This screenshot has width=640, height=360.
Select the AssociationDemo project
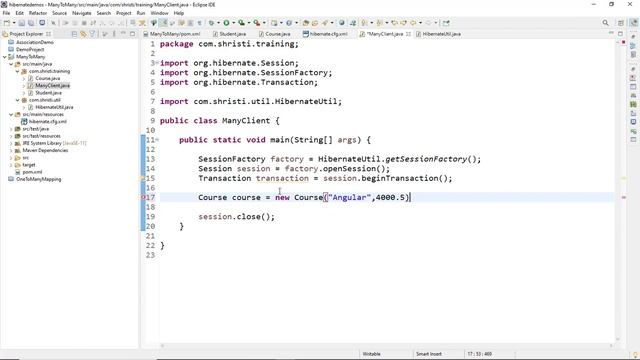tap(35, 42)
